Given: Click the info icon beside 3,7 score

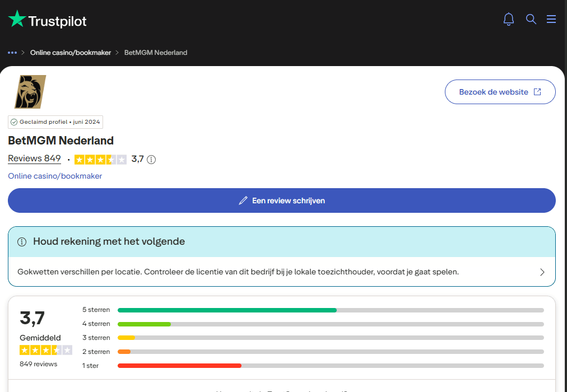Looking at the screenshot, I should pyautogui.click(x=151, y=160).
